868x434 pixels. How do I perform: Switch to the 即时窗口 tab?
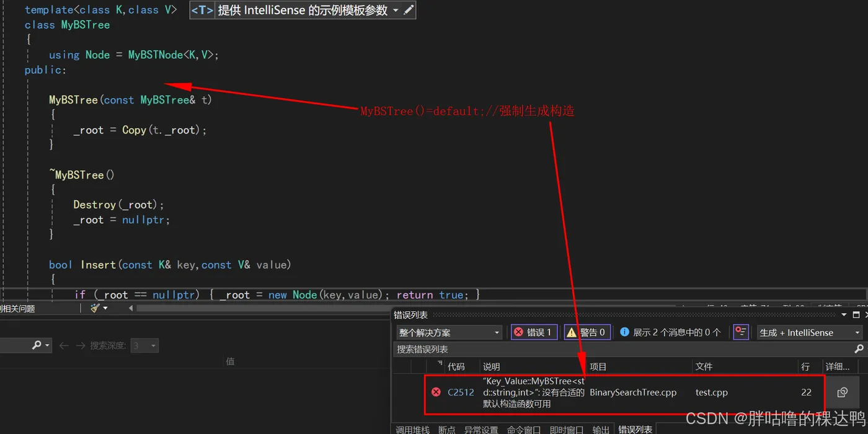pos(566,429)
